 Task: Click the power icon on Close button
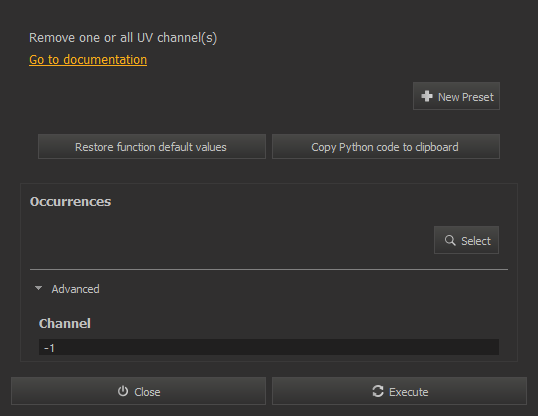coord(123,391)
